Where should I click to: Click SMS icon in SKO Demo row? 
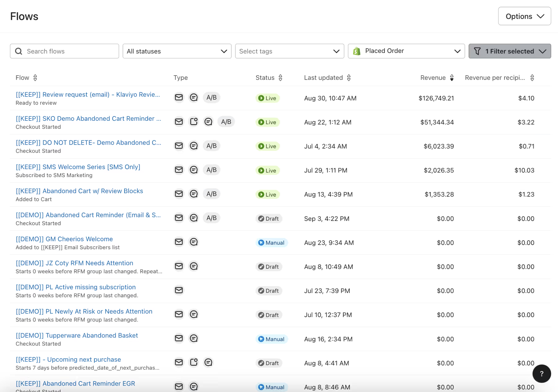coord(208,122)
